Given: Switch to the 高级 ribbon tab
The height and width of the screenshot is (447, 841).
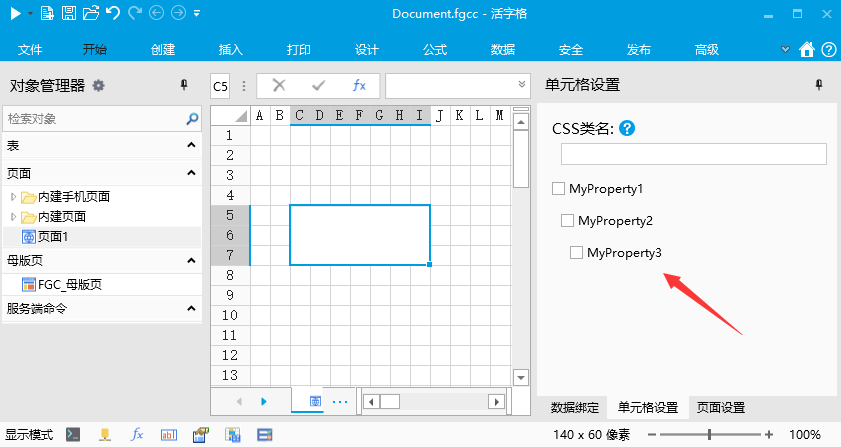Looking at the screenshot, I should coord(707,50).
